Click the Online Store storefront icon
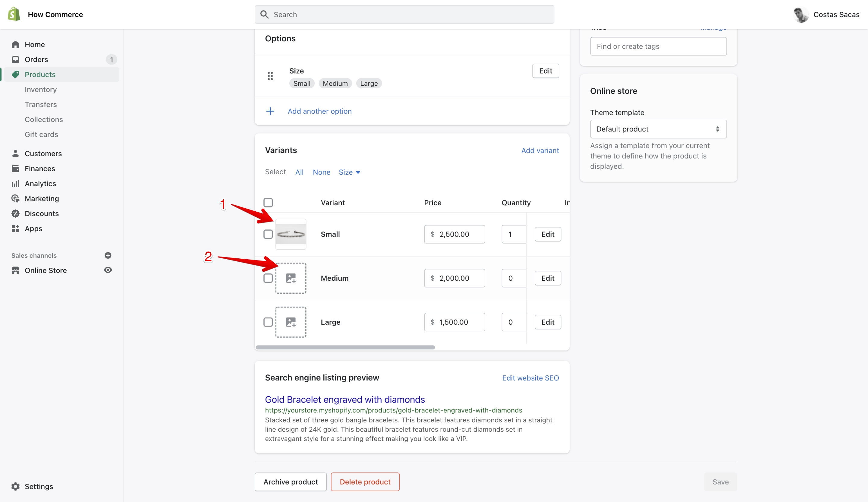 15,270
